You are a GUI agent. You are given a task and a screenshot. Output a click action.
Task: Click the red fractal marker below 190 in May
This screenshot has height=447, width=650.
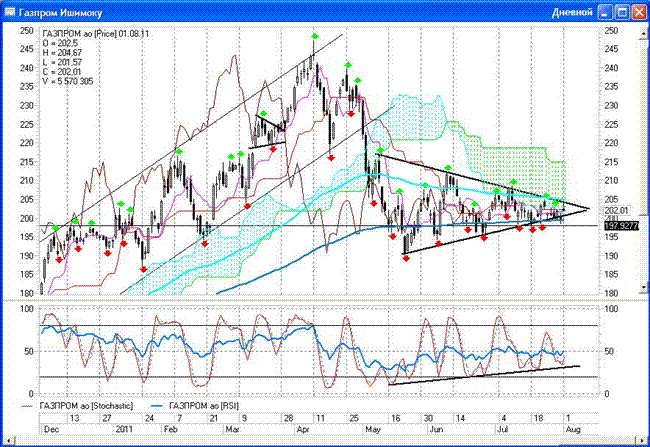[x=406, y=258]
